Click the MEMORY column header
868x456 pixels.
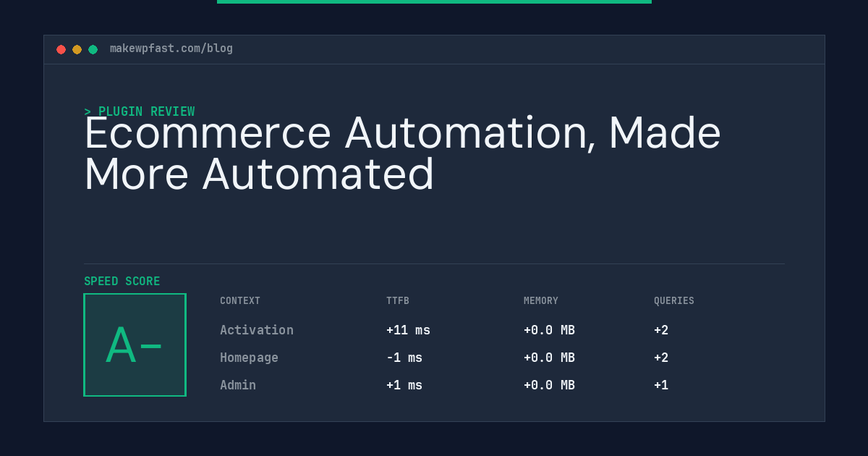tap(541, 300)
